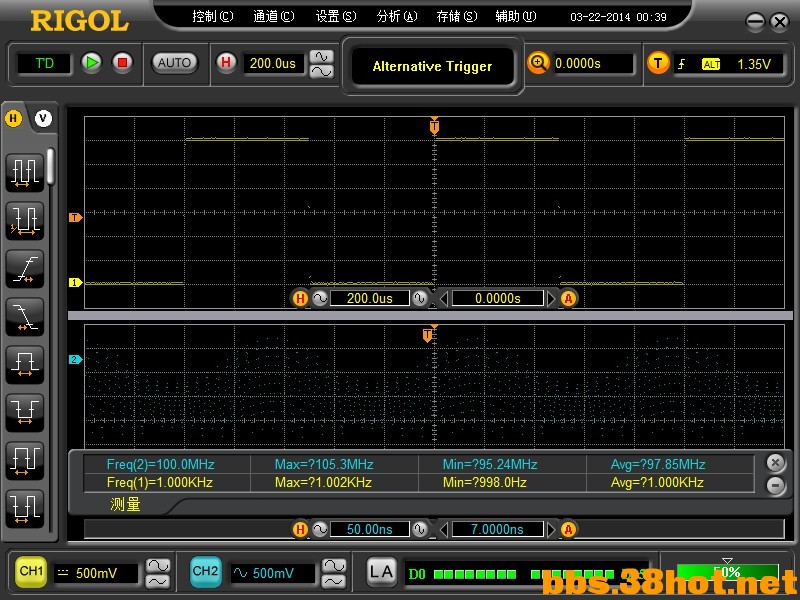800x600 pixels.
Task: Click wave button left of 200.0us in CH1 waveform bar
Action: (x=320, y=298)
